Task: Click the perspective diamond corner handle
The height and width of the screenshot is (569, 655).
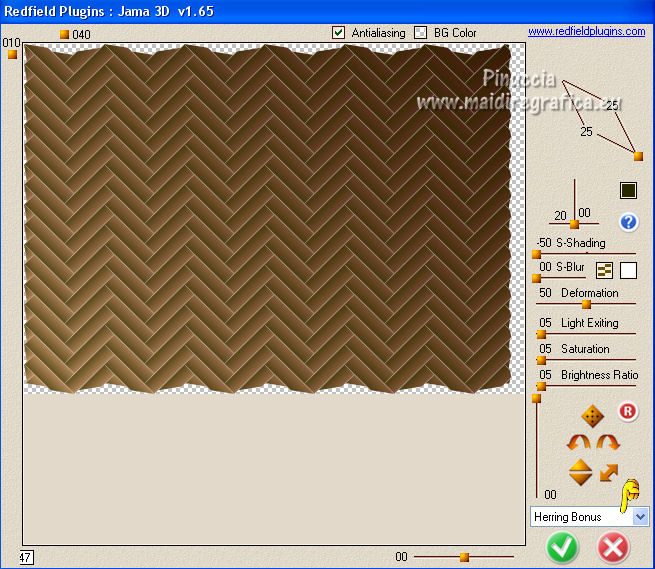Action: [x=638, y=156]
